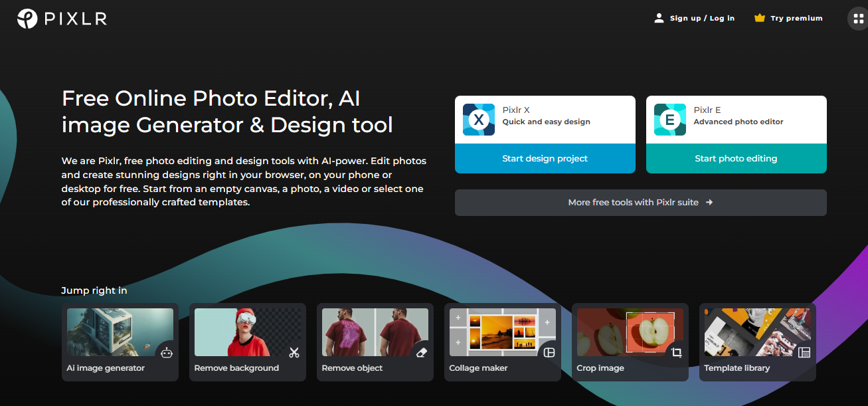Click the Pixlr logo icon
This screenshot has height=406, width=868.
coord(27,19)
